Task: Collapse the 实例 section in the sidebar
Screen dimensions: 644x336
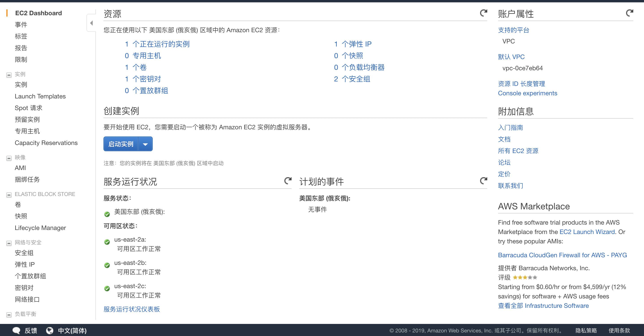Action: [9, 75]
